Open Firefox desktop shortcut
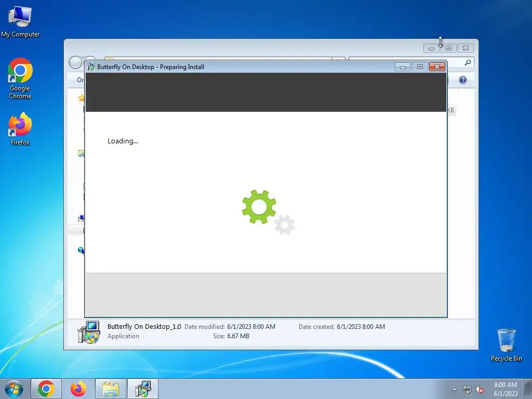The height and width of the screenshot is (399, 532). pyautogui.click(x=20, y=129)
